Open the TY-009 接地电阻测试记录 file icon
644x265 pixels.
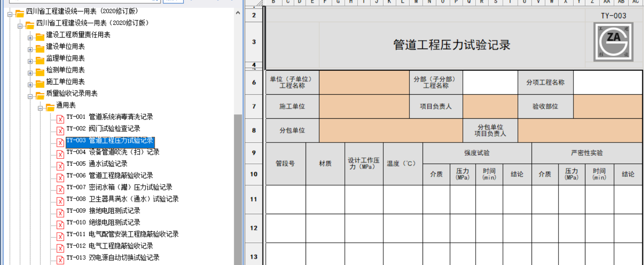click(x=60, y=213)
